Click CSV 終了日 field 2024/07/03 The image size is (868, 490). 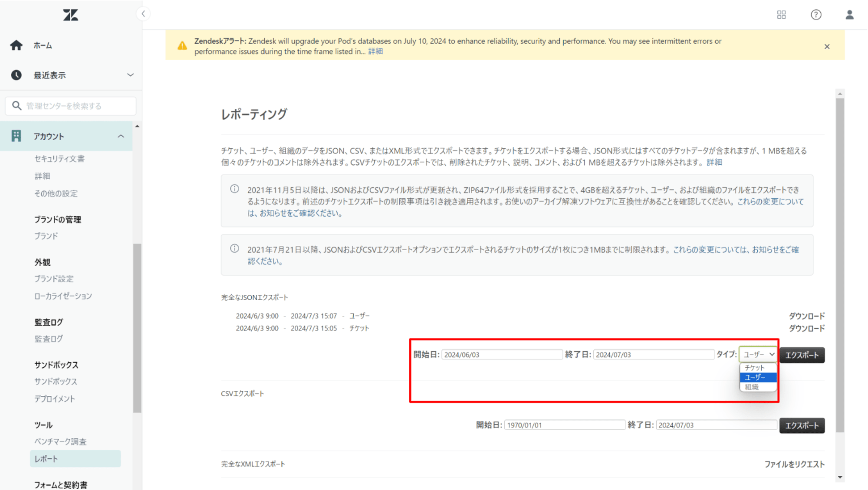(x=716, y=425)
